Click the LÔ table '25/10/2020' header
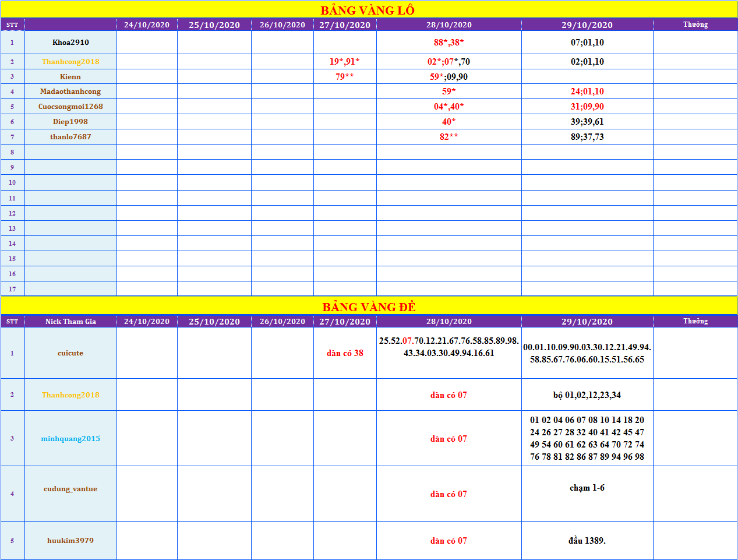Image resolution: width=738 pixels, height=560 pixels. 214,25
